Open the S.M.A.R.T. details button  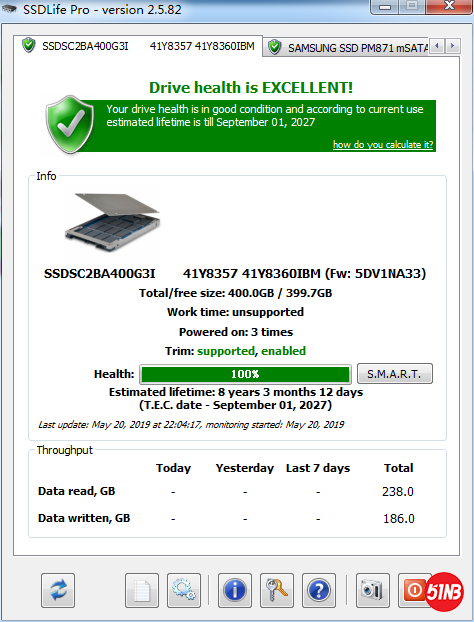click(x=395, y=374)
